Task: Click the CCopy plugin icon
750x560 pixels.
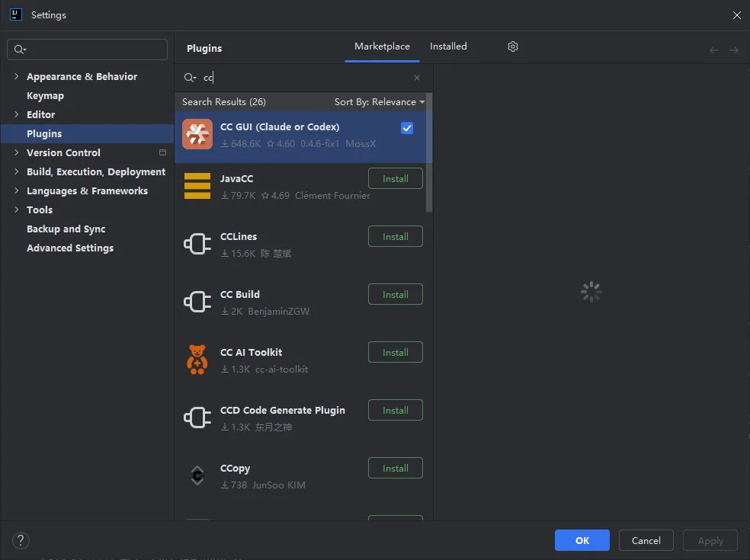Action: click(197, 475)
